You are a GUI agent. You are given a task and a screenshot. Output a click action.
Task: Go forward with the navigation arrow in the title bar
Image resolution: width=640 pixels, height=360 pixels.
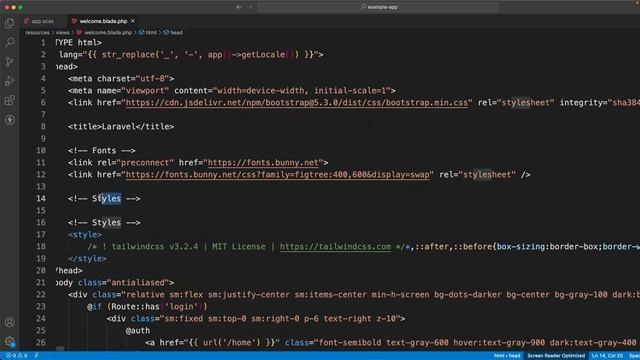pyautogui.click(x=251, y=7)
